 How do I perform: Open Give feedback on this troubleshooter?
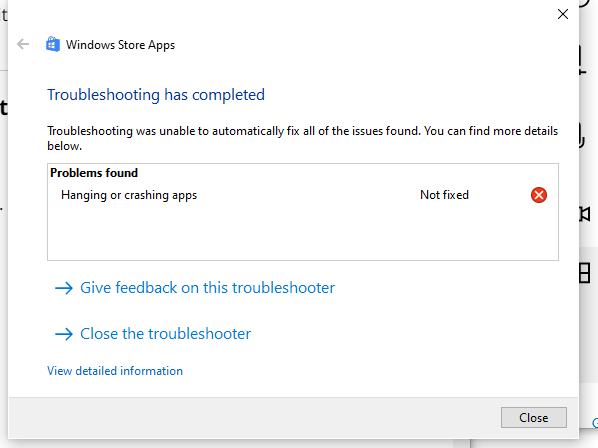(x=195, y=287)
